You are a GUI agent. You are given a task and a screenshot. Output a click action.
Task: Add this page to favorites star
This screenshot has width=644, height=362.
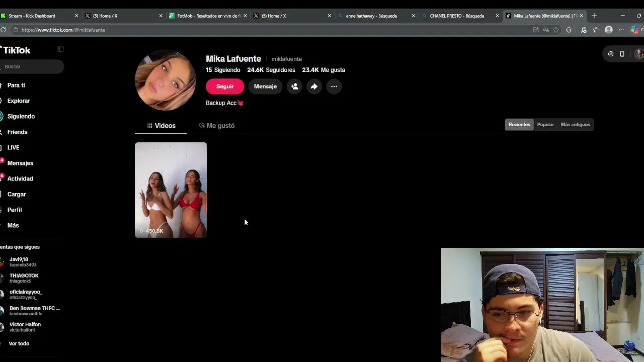556,30
